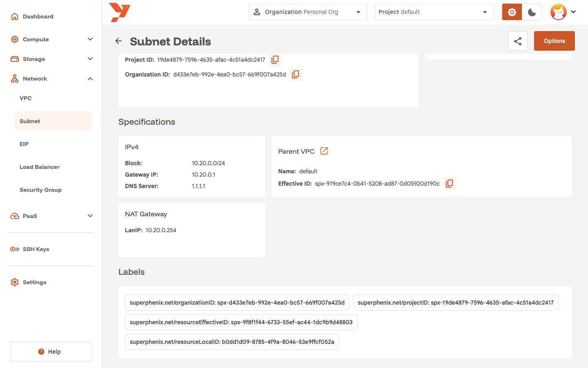Click the PaaS cloud icon
The height and width of the screenshot is (368, 588).
(15, 216)
